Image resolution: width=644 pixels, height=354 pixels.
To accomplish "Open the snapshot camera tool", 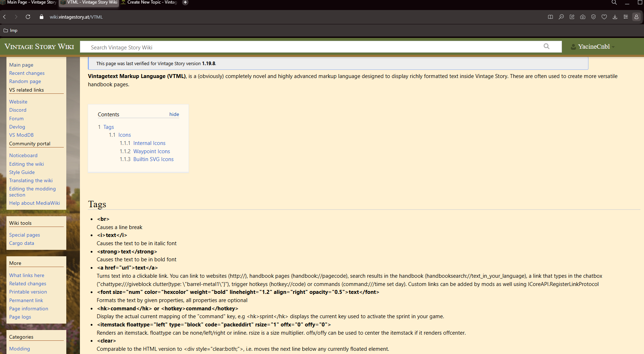I will 583,17.
